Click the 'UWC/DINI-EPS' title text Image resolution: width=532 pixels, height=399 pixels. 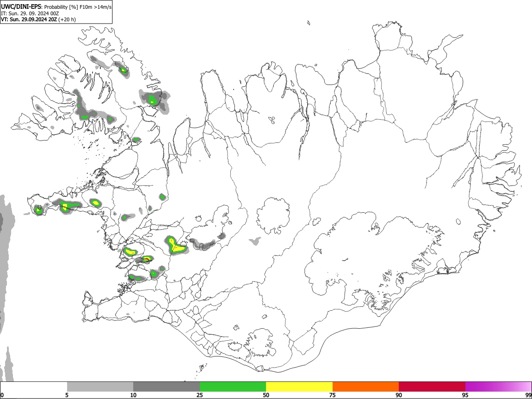[21, 7]
